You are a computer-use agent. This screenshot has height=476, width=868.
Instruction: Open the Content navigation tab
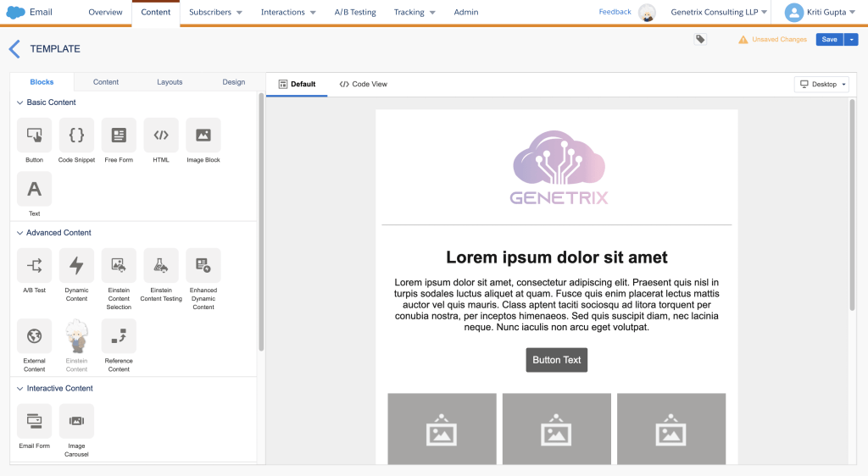pos(156,12)
